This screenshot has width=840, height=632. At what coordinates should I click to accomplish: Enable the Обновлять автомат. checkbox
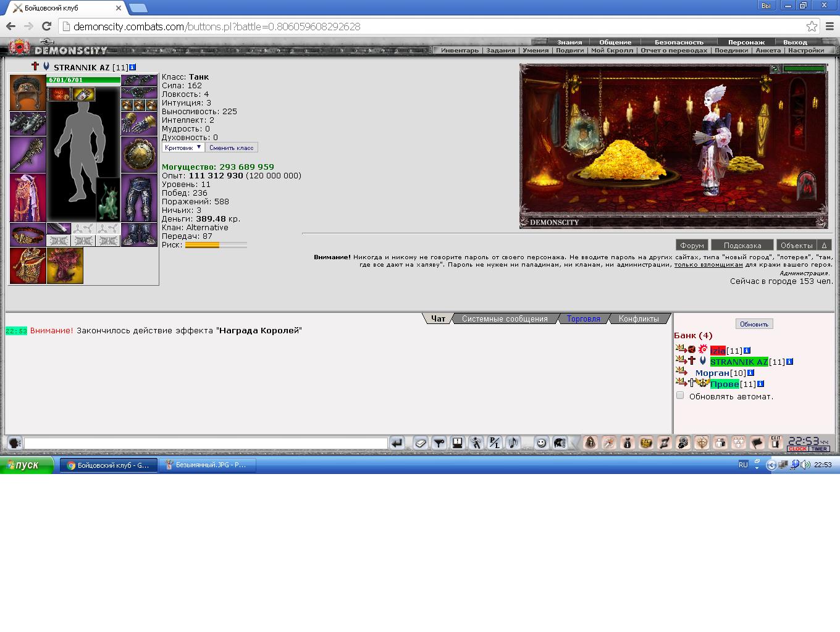click(680, 396)
